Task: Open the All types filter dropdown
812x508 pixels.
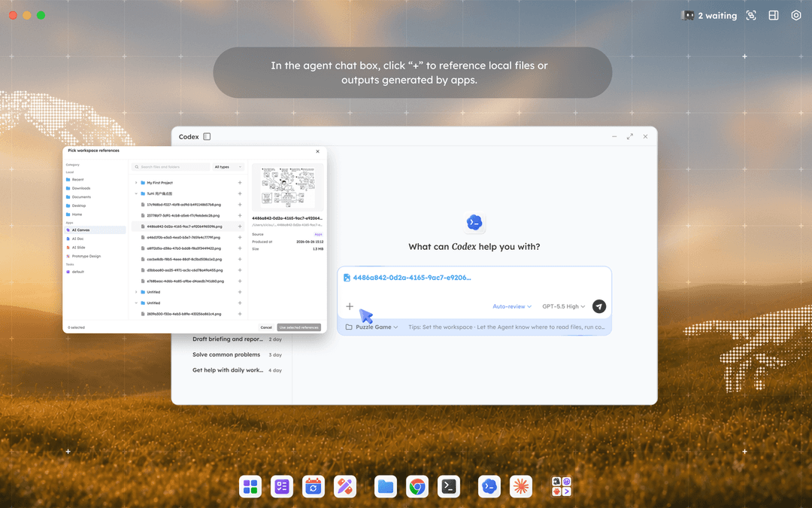Action: [229, 167]
